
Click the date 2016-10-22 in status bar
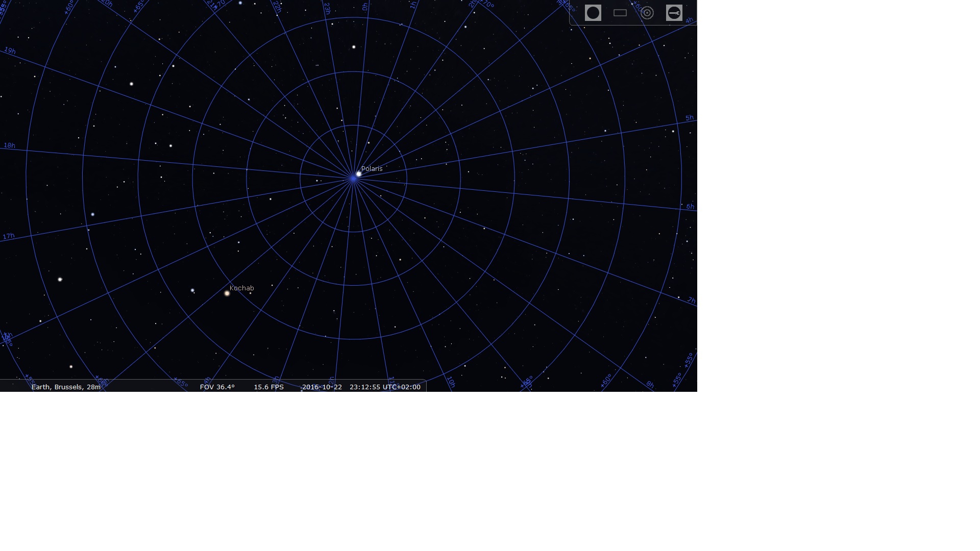[322, 387]
